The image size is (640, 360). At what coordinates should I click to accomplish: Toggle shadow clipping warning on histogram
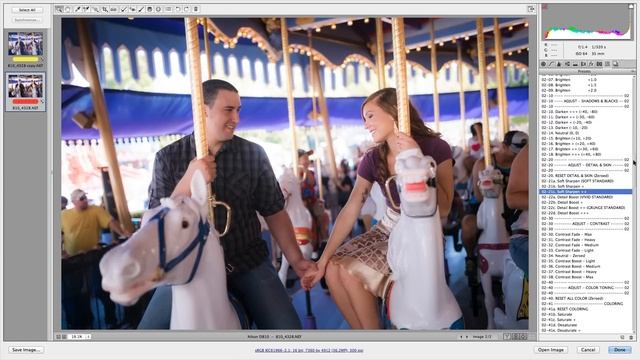[x=544, y=7]
